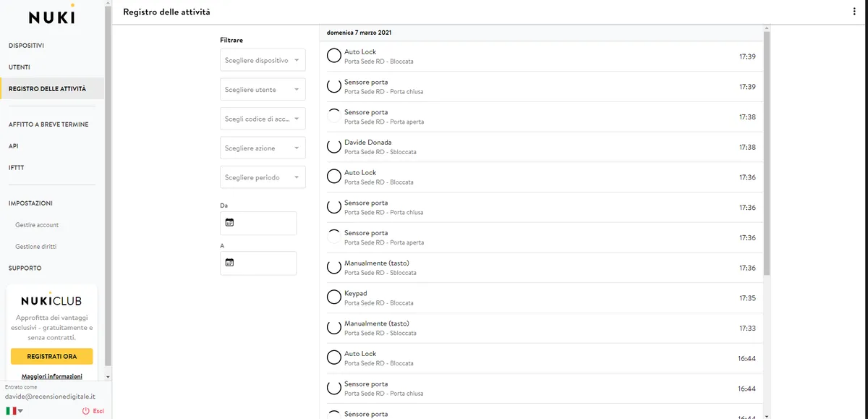Viewport: 868px width, 419px height.
Task: Click the Keypad entry lock icon
Action: [x=333, y=297]
